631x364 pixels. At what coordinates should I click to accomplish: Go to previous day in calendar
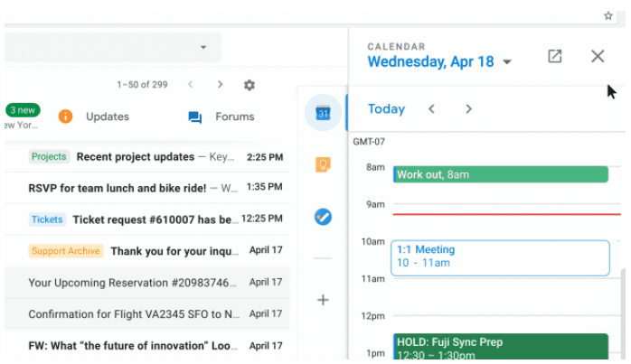431,109
